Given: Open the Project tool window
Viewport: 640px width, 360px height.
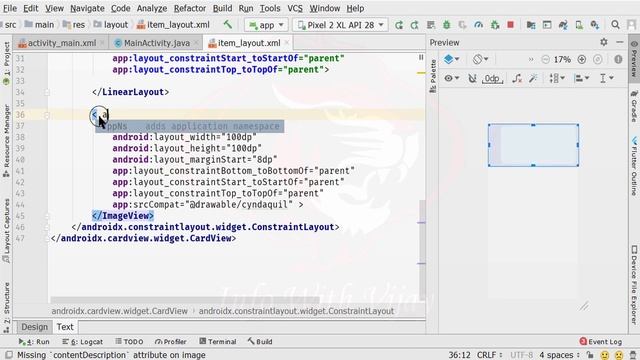Looking at the screenshot, I should point(6,63).
